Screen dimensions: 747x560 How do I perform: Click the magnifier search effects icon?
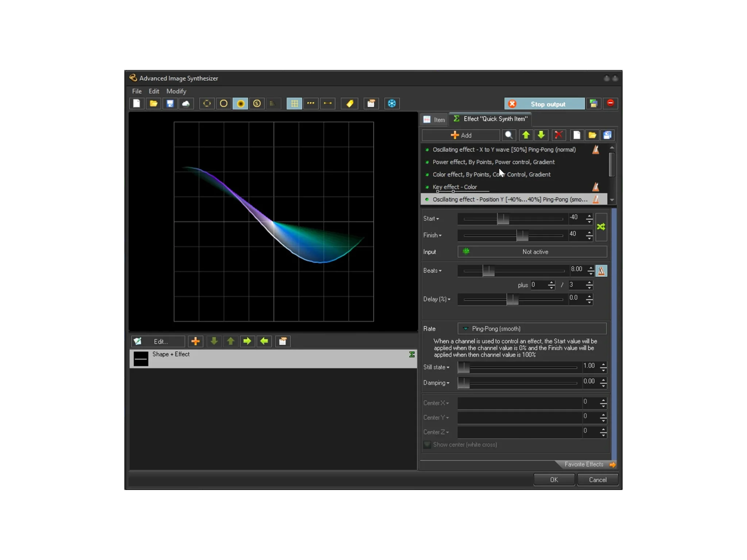tap(509, 135)
